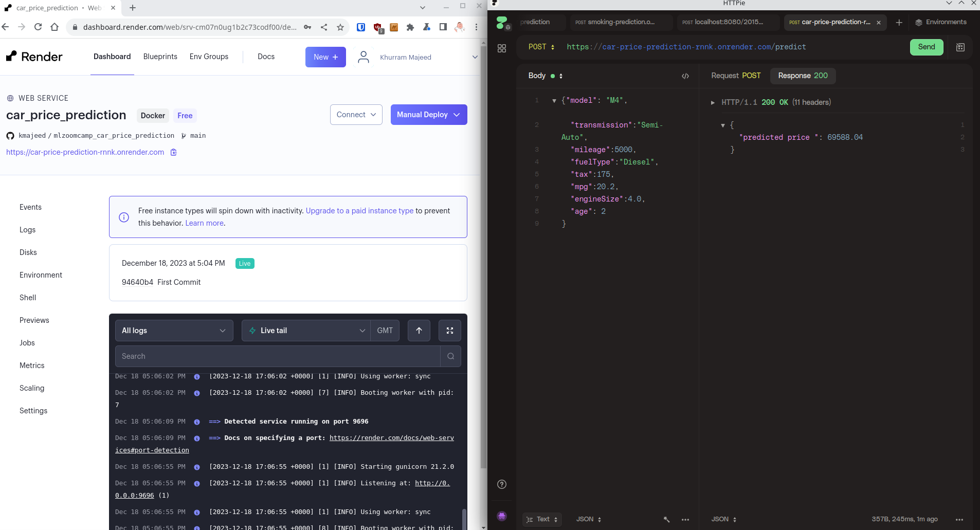Image resolution: width=980 pixels, height=530 pixels.
Task: Focus the logs Search field
Action: point(278,356)
